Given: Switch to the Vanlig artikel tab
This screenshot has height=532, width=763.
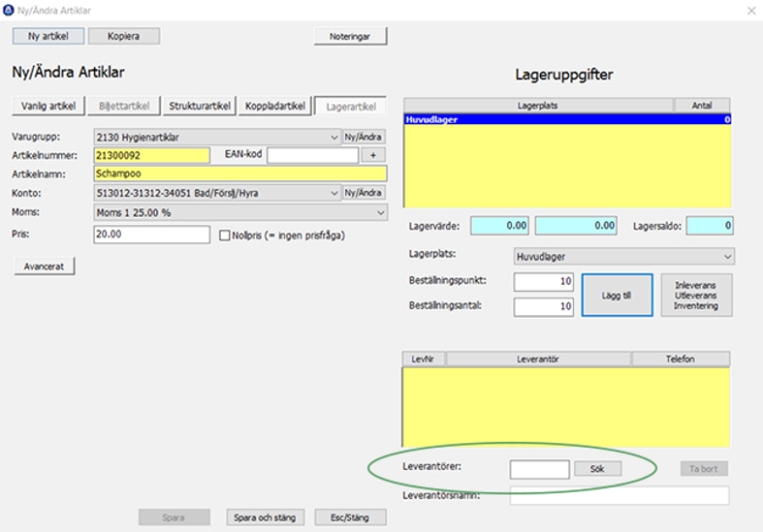Looking at the screenshot, I should pos(48,106).
